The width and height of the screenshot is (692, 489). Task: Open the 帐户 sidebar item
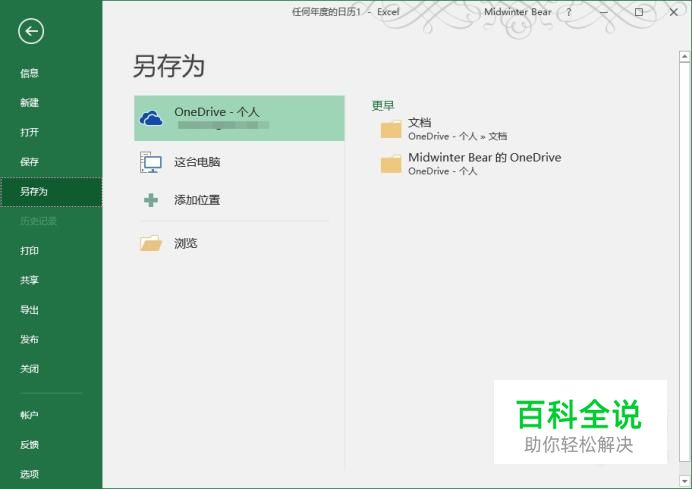click(x=51, y=415)
